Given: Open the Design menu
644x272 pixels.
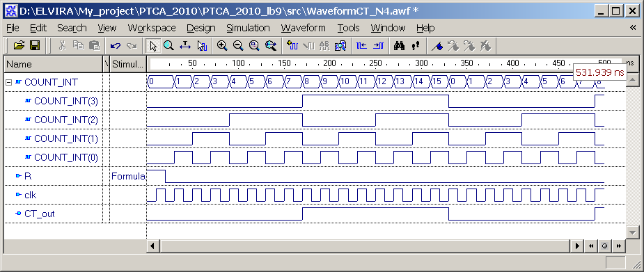Looking at the screenshot, I should (201, 28).
